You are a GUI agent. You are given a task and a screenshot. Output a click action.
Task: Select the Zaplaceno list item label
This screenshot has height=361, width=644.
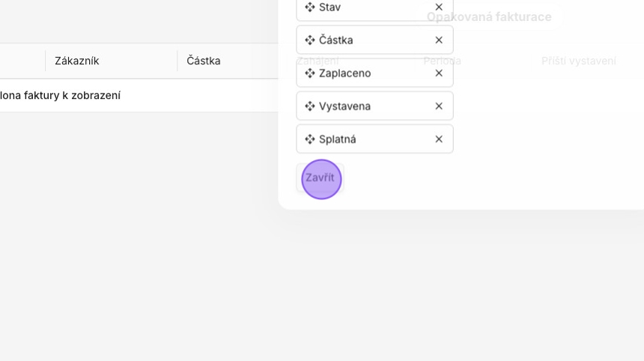(344, 73)
